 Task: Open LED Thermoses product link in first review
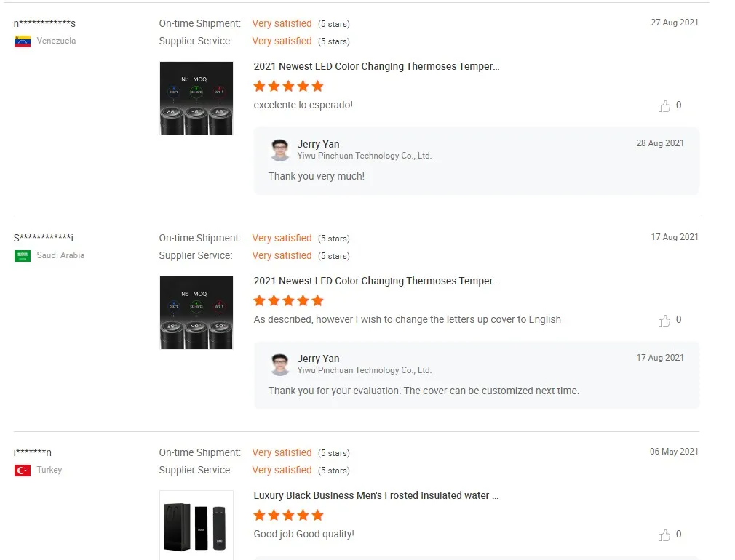[x=376, y=67]
